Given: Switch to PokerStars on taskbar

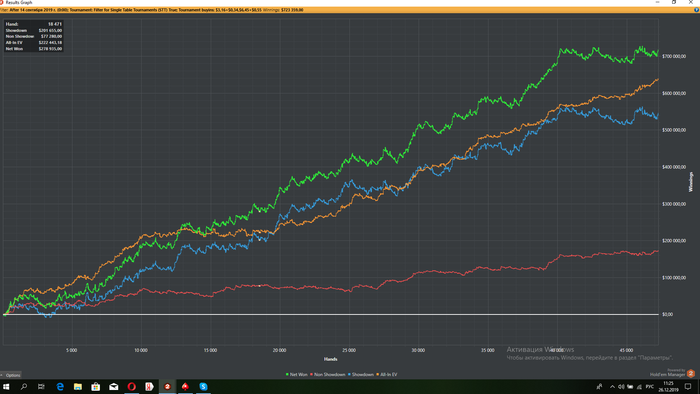Looking at the screenshot, I should coord(185,386).
